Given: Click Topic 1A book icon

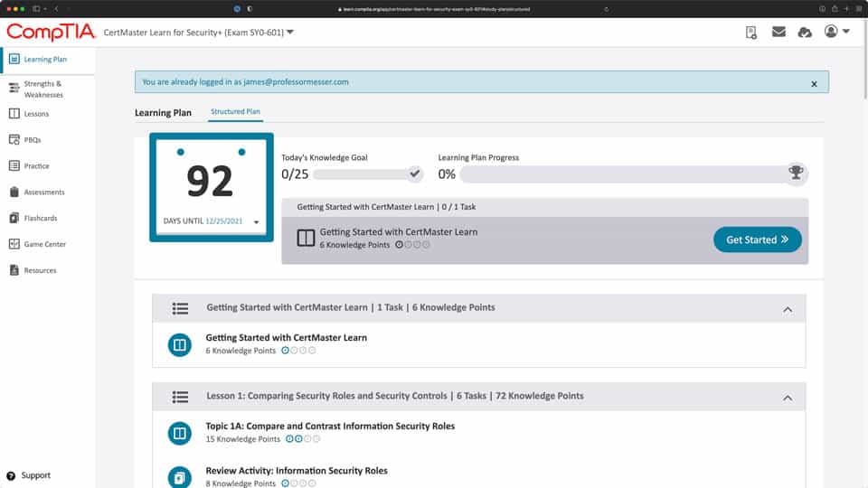Looking at the screenshot, I should [x=180, y=434].
